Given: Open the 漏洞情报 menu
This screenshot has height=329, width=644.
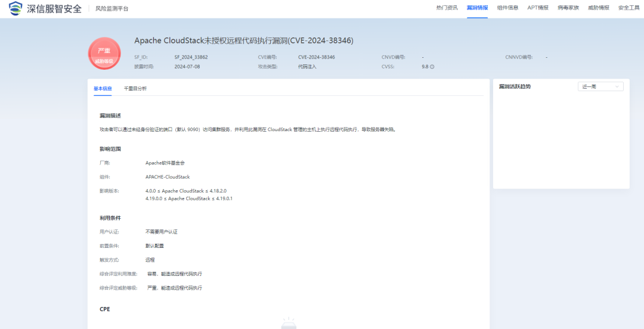Looking at the screenshot, I should coord(477,8).
